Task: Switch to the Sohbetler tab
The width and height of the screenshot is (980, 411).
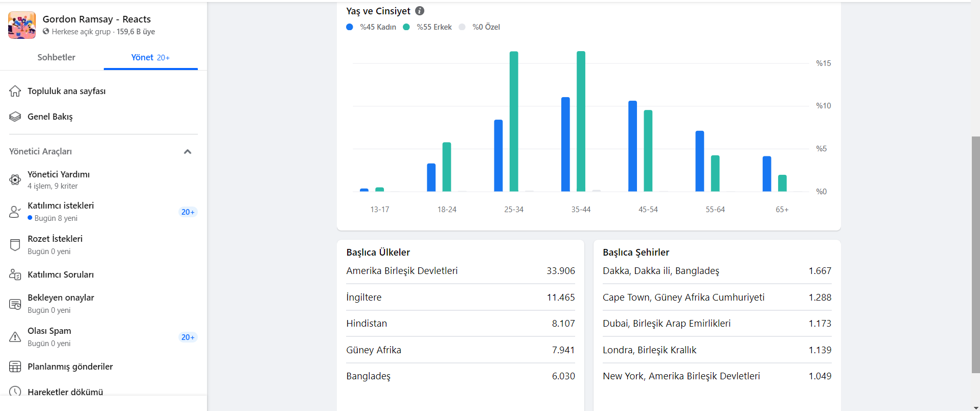Action: pos(56,57)
